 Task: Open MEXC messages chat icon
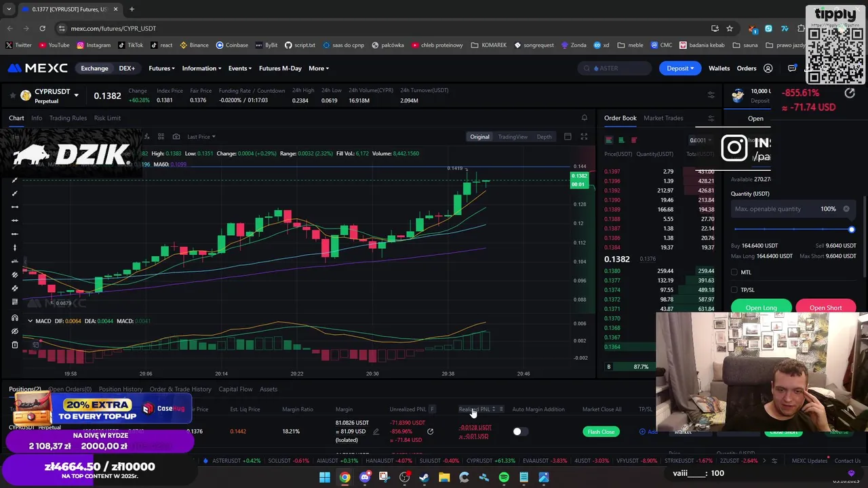(x=792, y=68)
